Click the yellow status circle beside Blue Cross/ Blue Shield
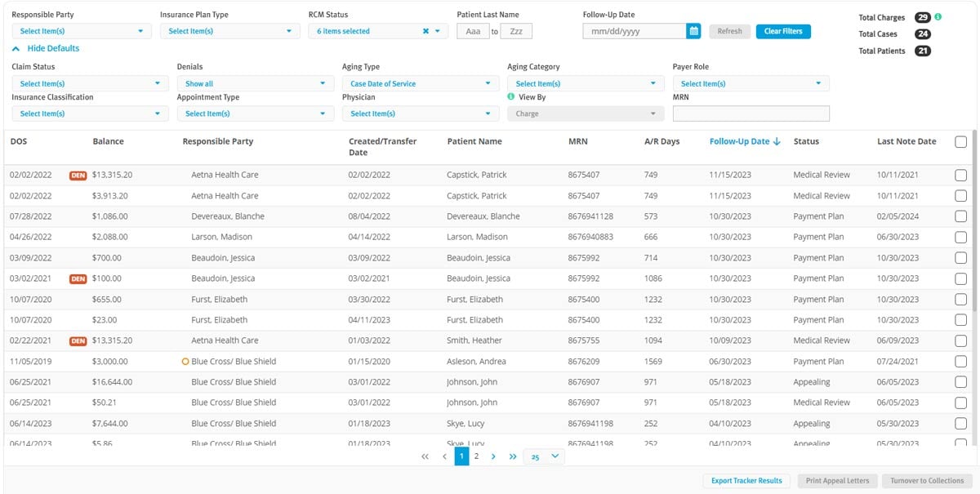980x494 pixels. tap(185, 361)
